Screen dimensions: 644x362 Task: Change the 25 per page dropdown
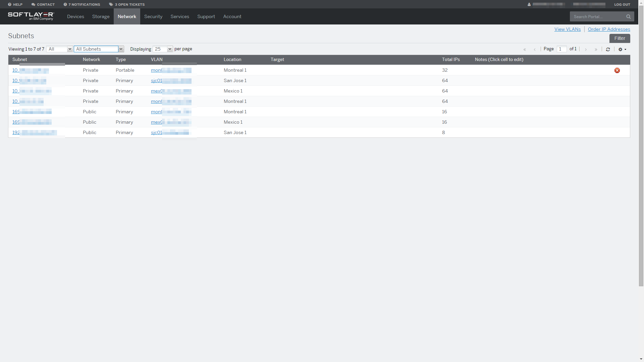click(x=163, y=49)
